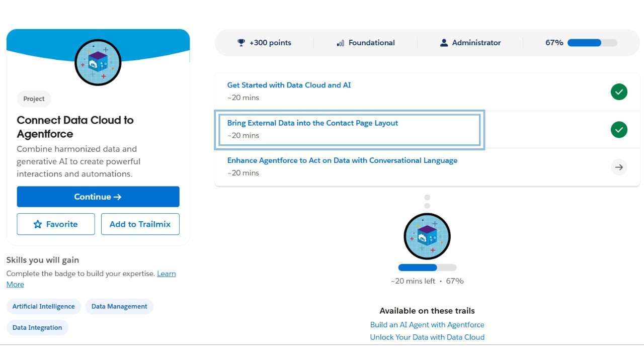
Task: Select the Data Integration skill tag
Action: click(37, 327)
